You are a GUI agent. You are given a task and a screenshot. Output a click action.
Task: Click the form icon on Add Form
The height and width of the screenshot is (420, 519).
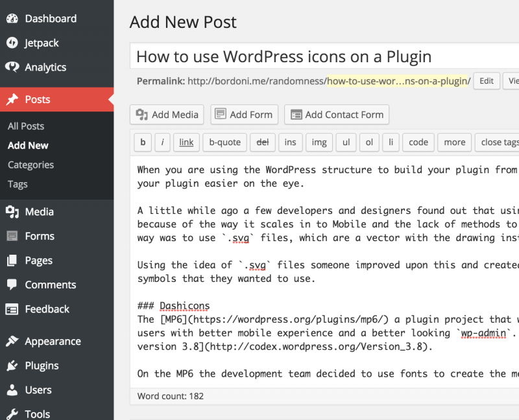[221, 114]
